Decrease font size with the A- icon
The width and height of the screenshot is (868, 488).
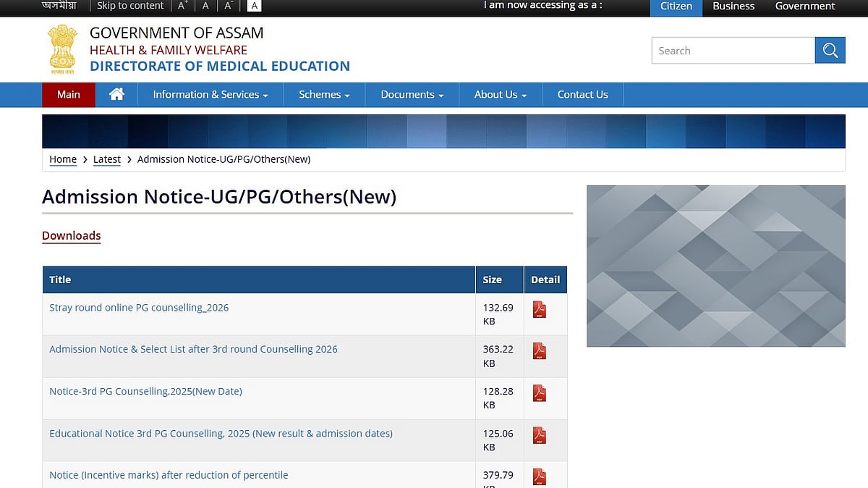(228, 6)
